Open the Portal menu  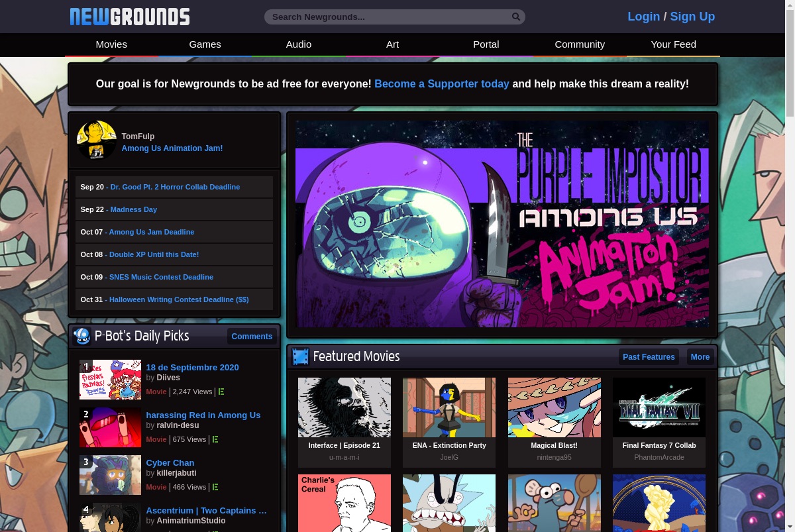pyautogui.click(x=486, y=44)
